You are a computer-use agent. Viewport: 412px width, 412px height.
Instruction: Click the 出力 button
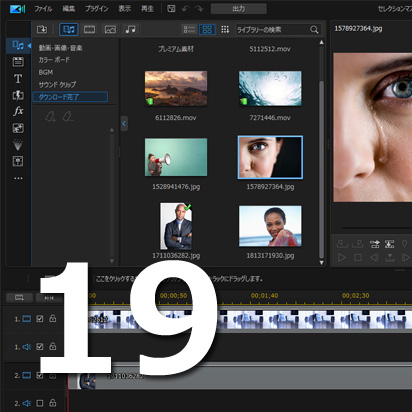(239, 9)
